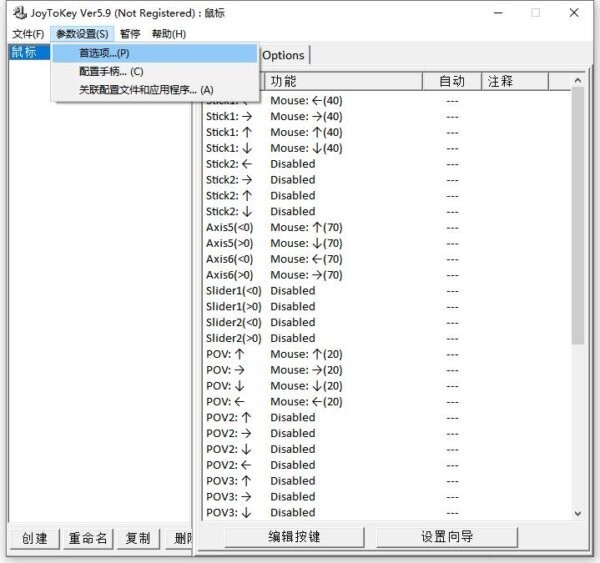Viewport: 600px width, 563px height.
Task: Click the 暂停 menu item
Action: pyautogui.click(x=130, y=34)
